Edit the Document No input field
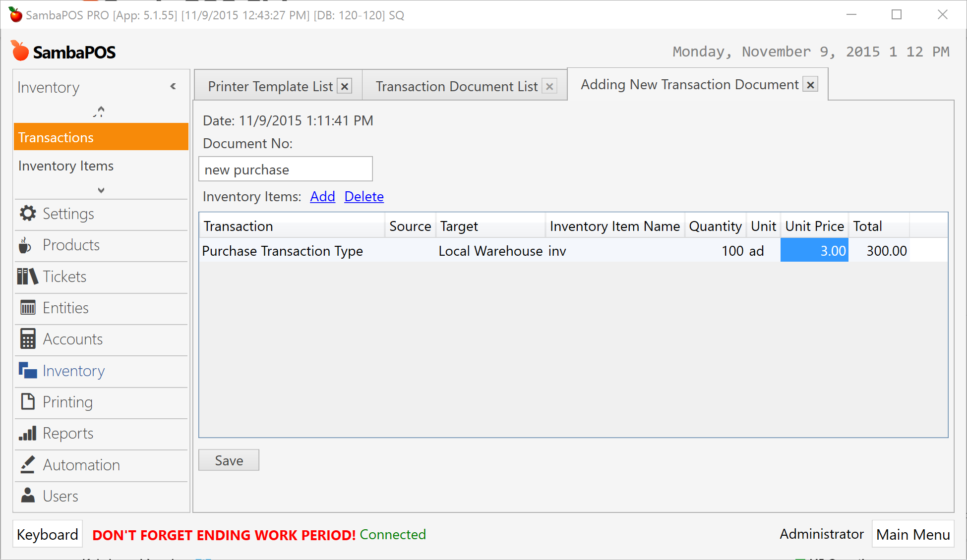The height and width of the screenshot is (560, 967). 285,169
